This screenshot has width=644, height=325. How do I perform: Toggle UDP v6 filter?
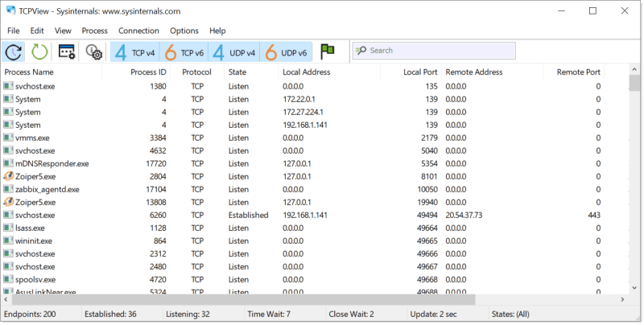click(x=286, y=52)
